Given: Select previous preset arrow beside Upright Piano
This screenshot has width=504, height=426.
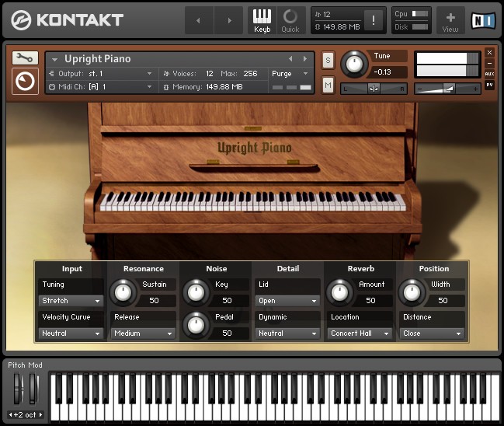Looking at the screenshot, I should [290, 59].
